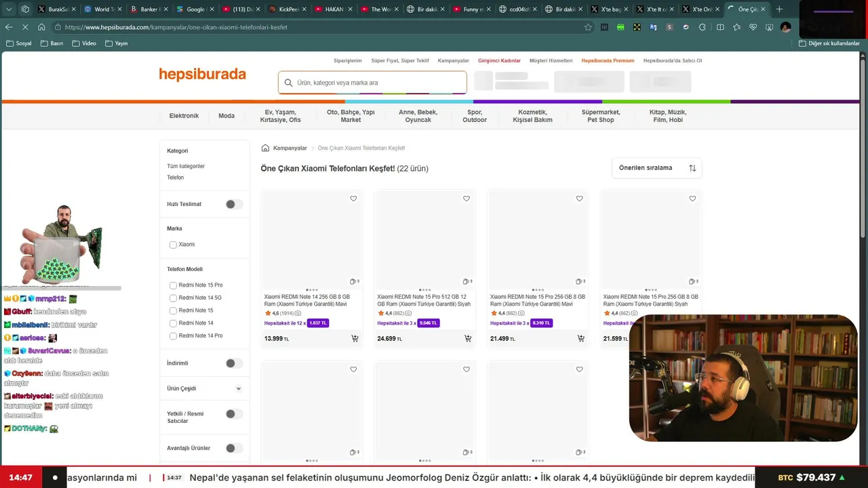Click the search magnifier icon
This screenshot has width=868, height=488.
tap(288, 83)
